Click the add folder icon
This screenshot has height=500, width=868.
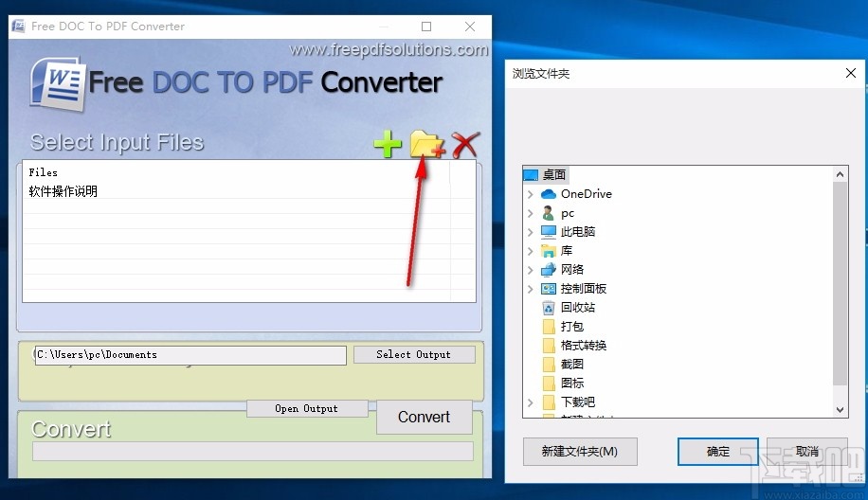coord(426,144)
